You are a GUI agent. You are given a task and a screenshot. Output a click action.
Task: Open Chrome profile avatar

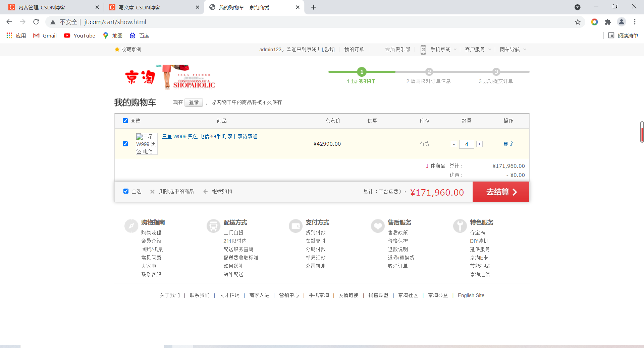click(x=621, y=22)
